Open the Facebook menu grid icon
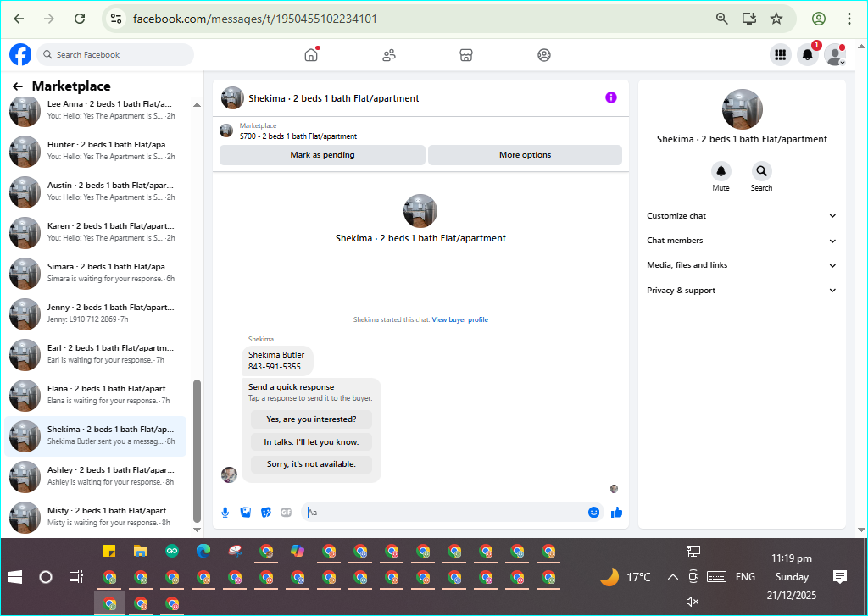Screen dimensions: 868x616 coord(781,55)
